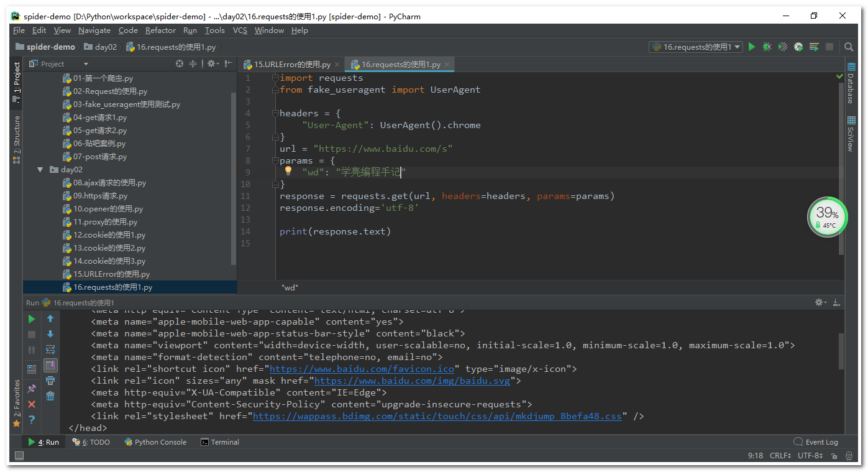
Task: Open the Refactor menu
Action: [x=160, y=30]
